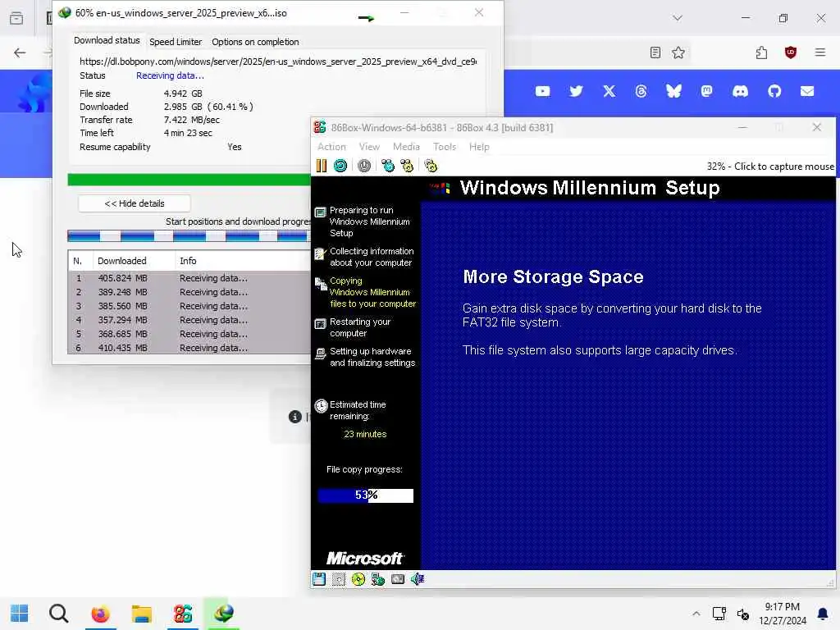Click the sound speaker icon in 86Box status bar

click(x=418, y=578)
